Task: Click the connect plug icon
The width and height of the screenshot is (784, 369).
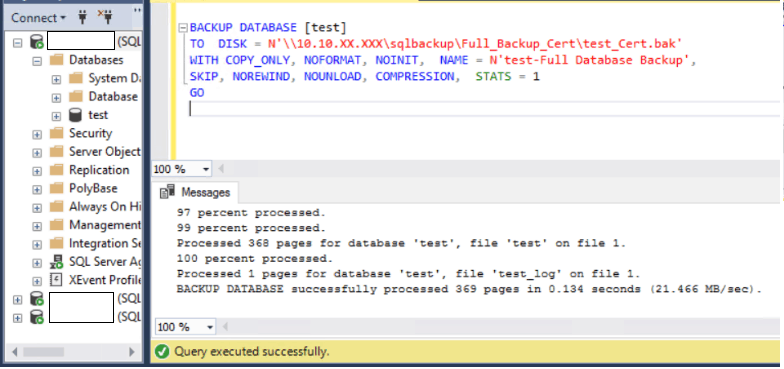Action: [x=83, y=18]
